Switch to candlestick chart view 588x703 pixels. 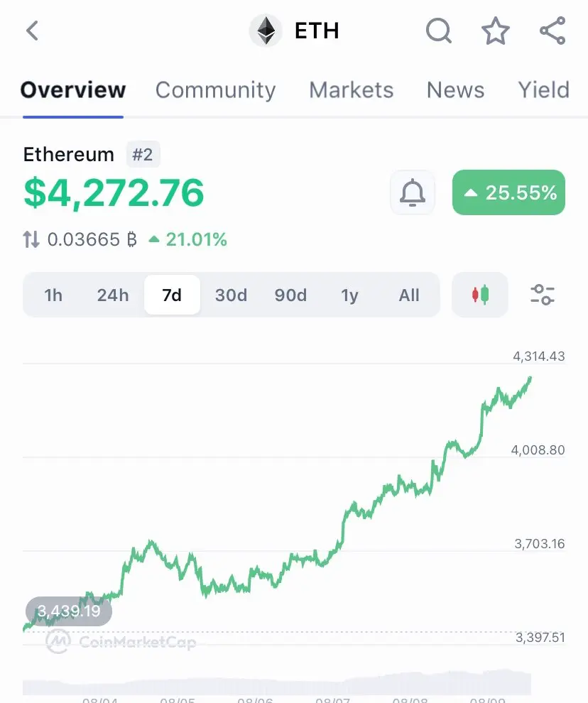[480, 295]
